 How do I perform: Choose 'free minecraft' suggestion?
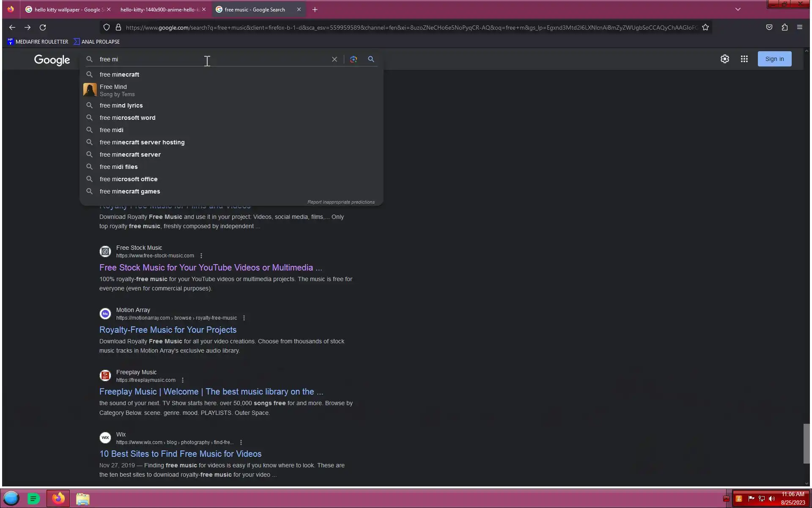point(119,75)
